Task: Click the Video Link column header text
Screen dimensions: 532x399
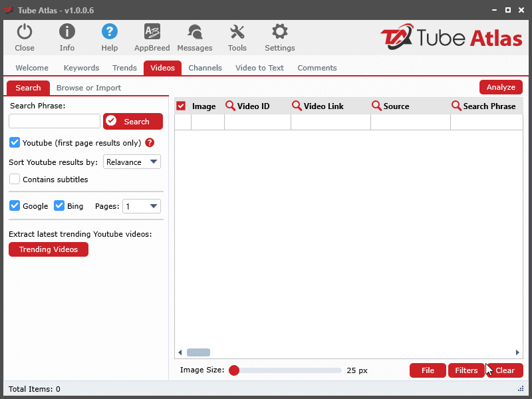Action: pyautogui.click(x=323, y=106)
